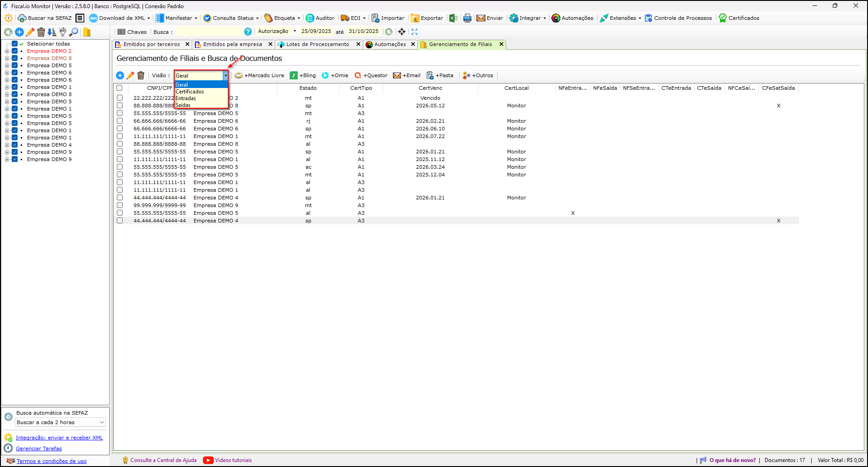The width and height of the screenshot is (868, 467).
Task: Choose Certificados in the Visão dropdown list
Action: pyautogui.click(x=190, y=92)
